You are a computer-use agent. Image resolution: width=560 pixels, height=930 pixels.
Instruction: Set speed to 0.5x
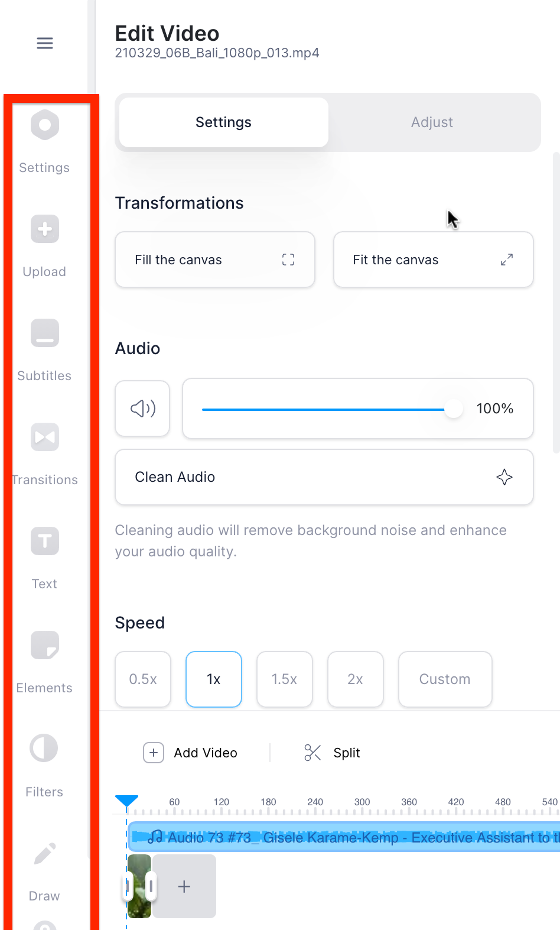click(143, 679)
